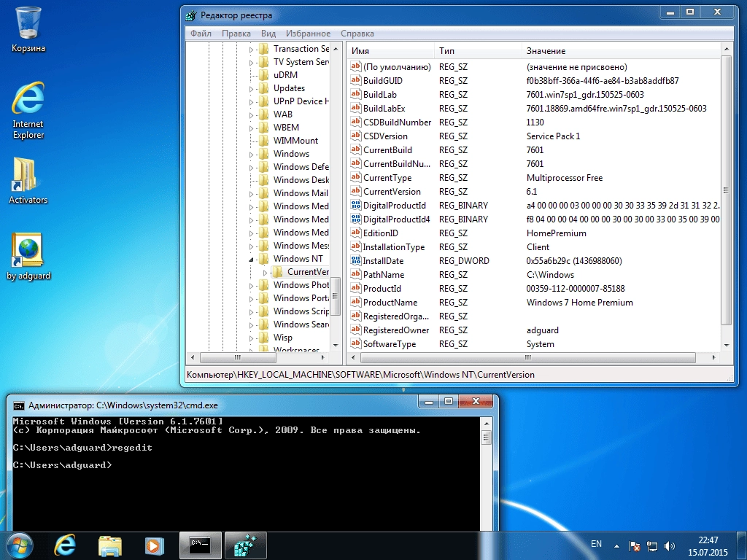
Task: Click the CSDVersion string value icon
Action: pos(356,135)
